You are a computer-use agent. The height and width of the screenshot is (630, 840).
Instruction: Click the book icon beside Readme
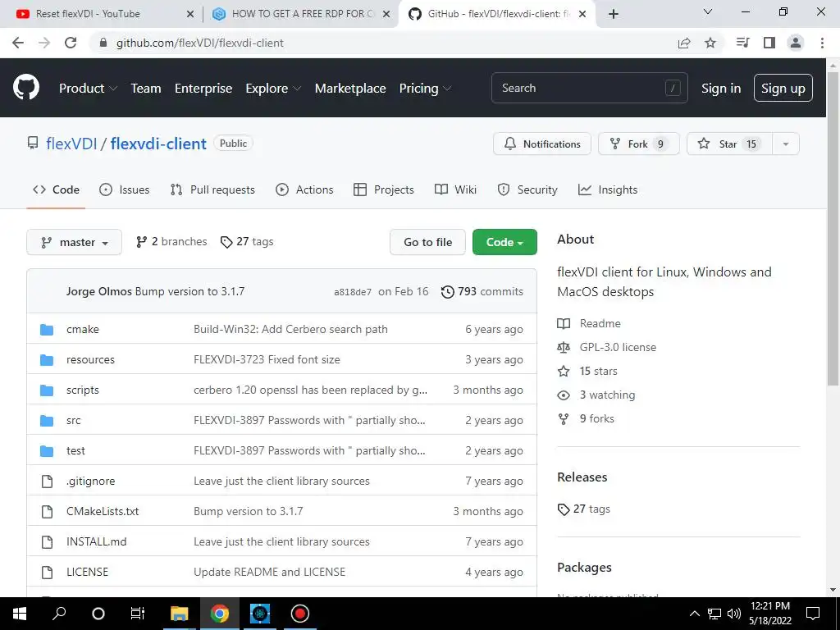[563, 323]
